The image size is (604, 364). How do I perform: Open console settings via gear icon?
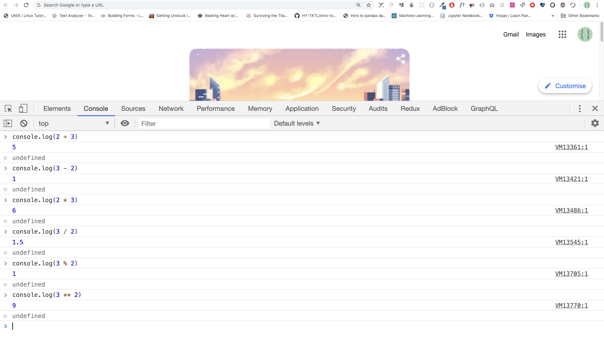(x=595, y=123)
